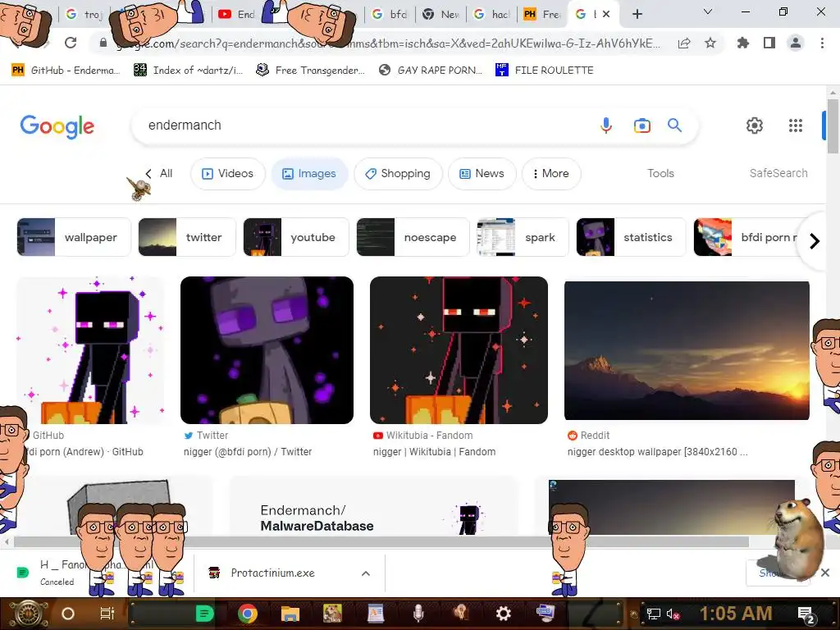
Task: Close the active browser tab
Action: point(606,14)
